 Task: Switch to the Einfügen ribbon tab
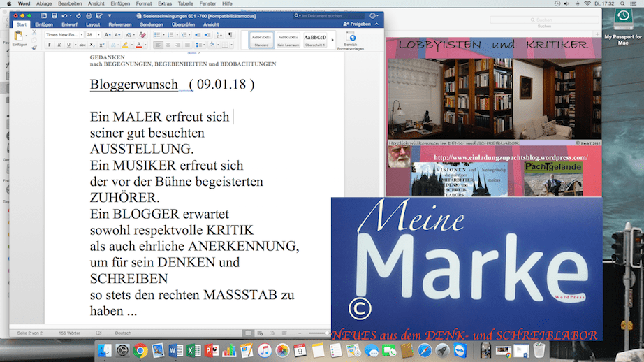click(x=43, y=24)
